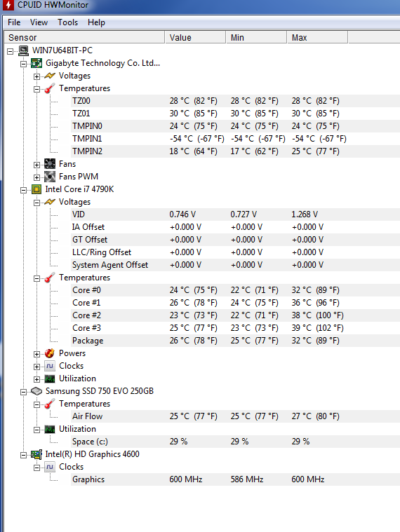The image size is (400, 532).
Task: Click the Samsung SSD drive icon
Action: pos(36,391)
